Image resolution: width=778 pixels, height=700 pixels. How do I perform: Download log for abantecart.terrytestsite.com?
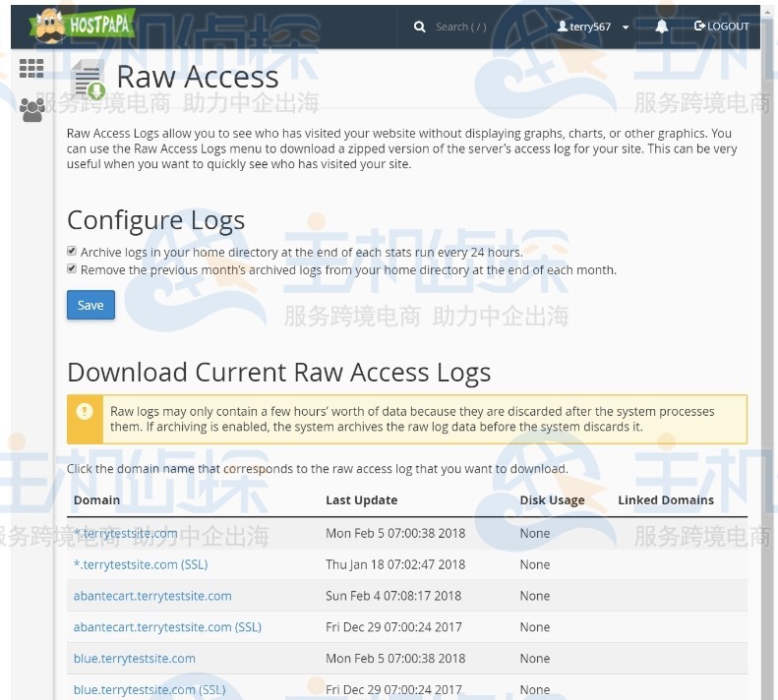tap(152, 596)
